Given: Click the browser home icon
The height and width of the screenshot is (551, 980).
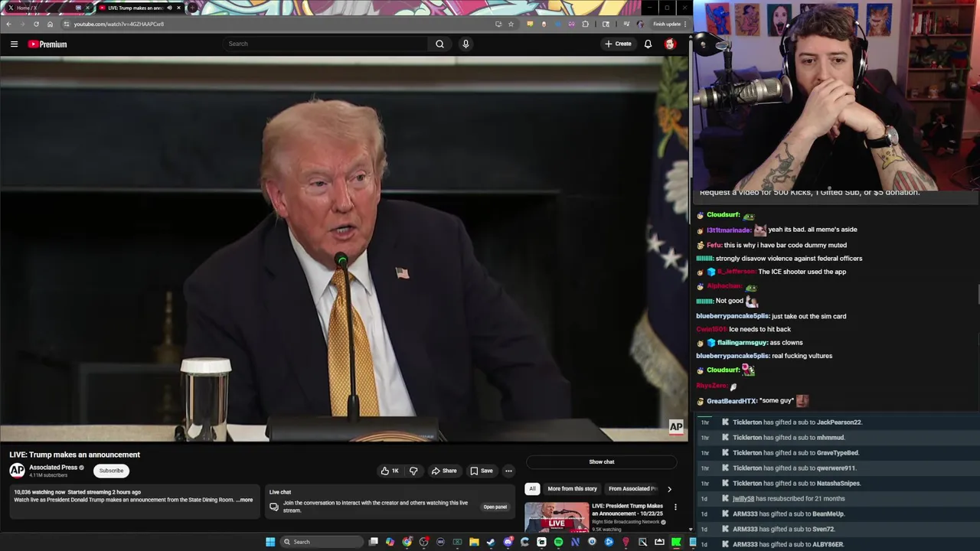Looking at the screenshot, I should coord(50,24).
